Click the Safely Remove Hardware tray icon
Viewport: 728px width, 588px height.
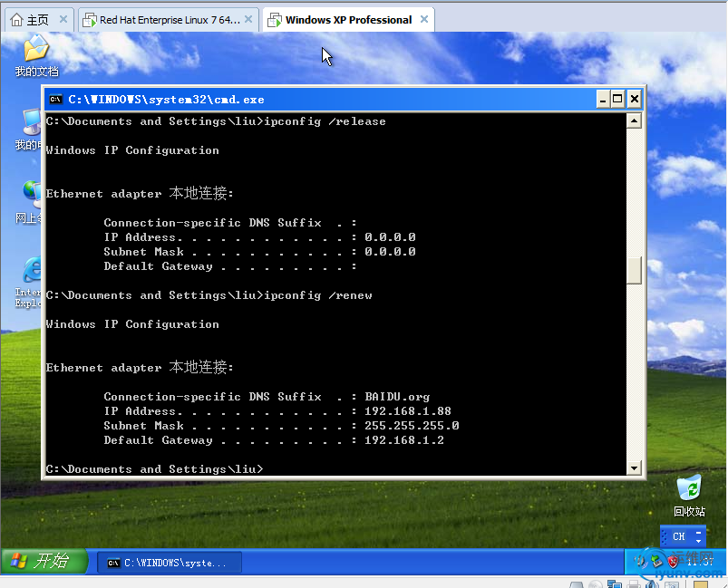656,562
